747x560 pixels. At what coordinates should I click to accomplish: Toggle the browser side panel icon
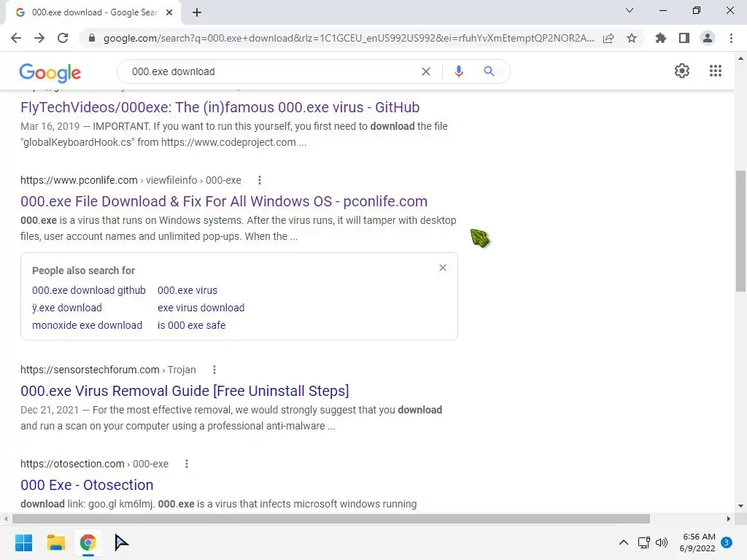[x=684, y=38]
